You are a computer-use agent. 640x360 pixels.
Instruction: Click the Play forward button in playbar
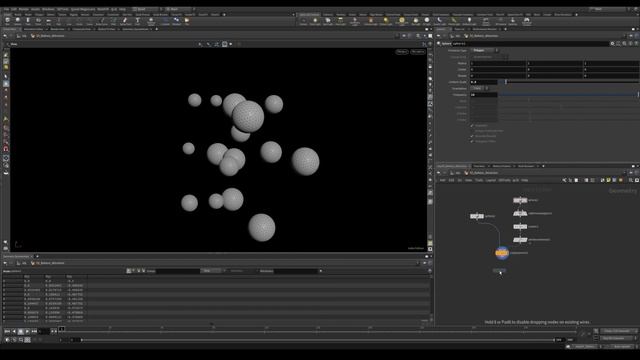pyautogui.click(x=27, y=331)
